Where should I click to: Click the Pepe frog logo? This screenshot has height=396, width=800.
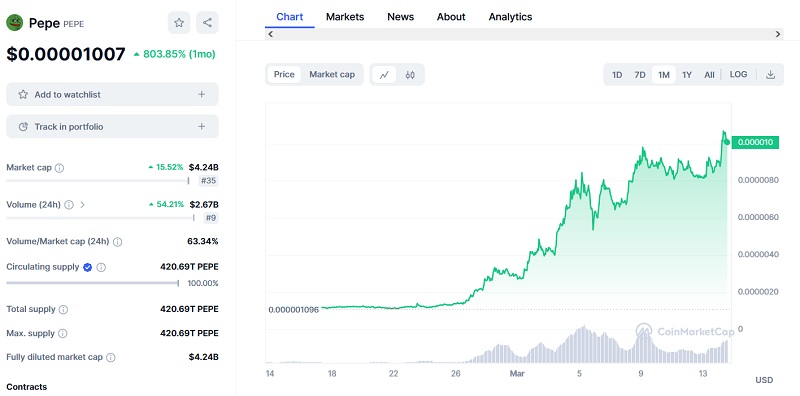pos(15,22)
